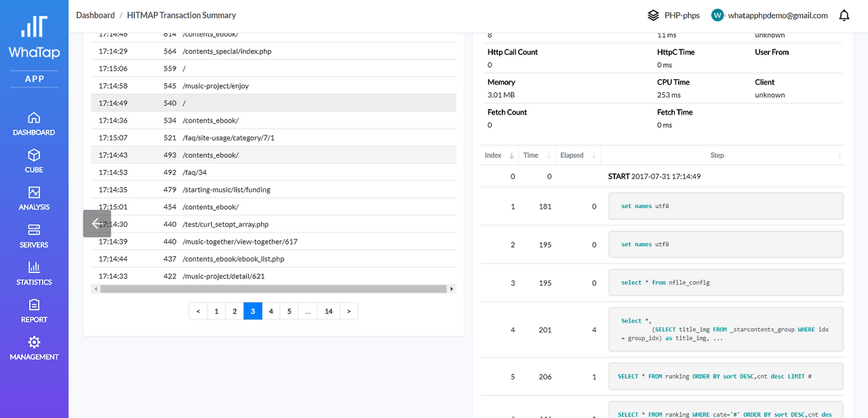Select row /faq/site-usage/category/7/1
Image resolution: width=868 pixels, height=418 pixels.
tap(273, 138)
